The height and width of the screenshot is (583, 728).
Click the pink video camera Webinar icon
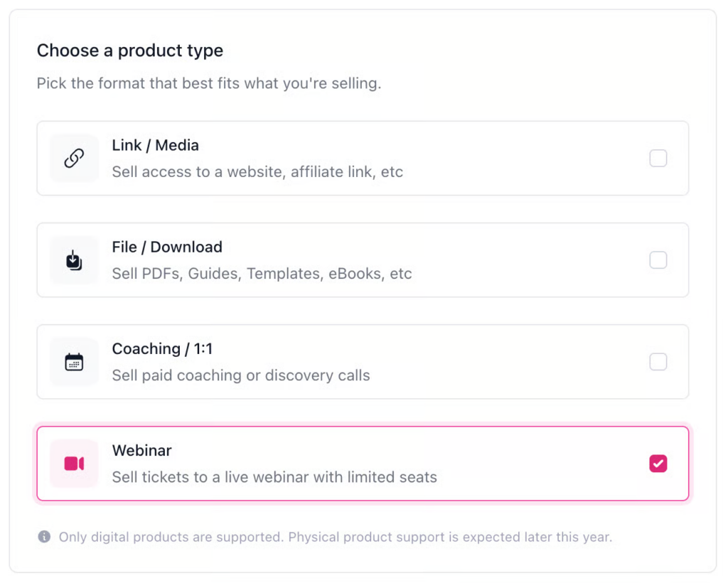tap(74, 464)
